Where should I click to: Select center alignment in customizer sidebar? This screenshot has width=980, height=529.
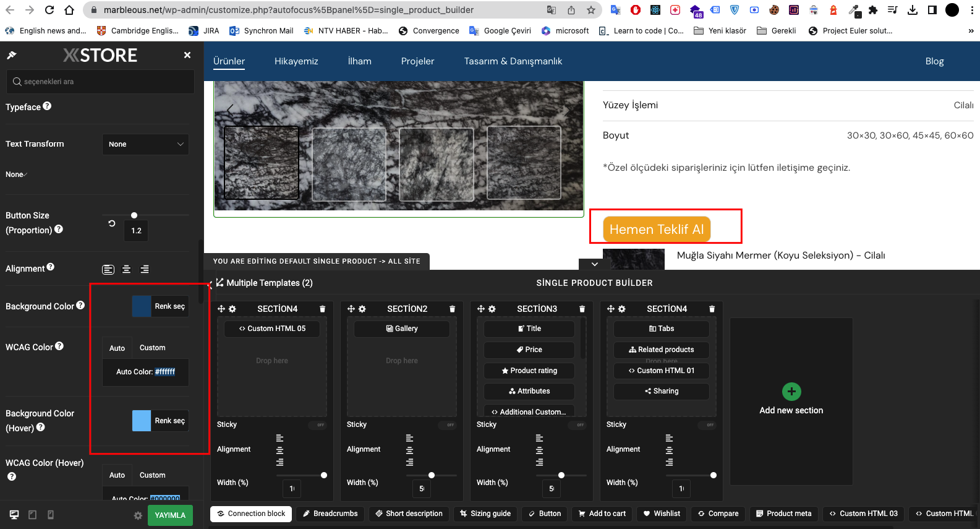click(126, 269)
